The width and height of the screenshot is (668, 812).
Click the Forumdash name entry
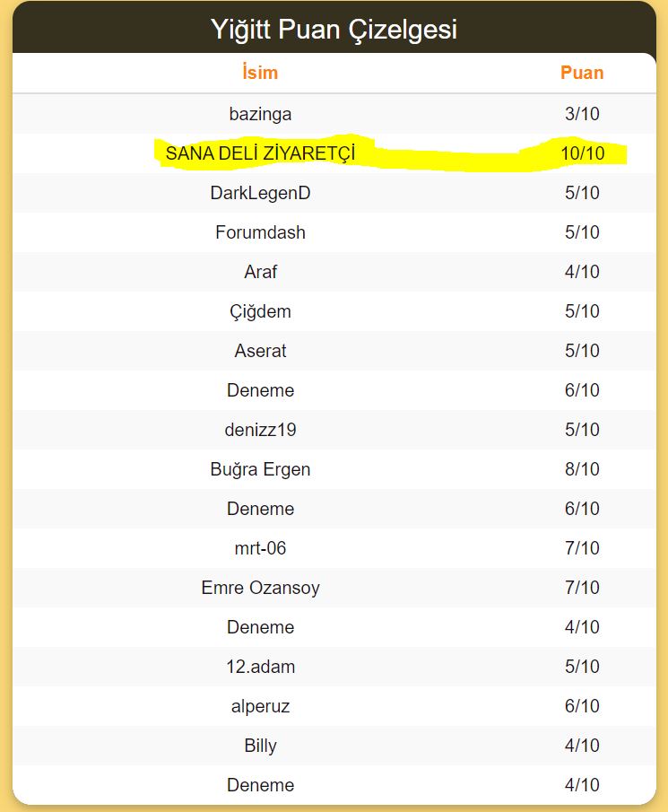[x=260, y=232]
